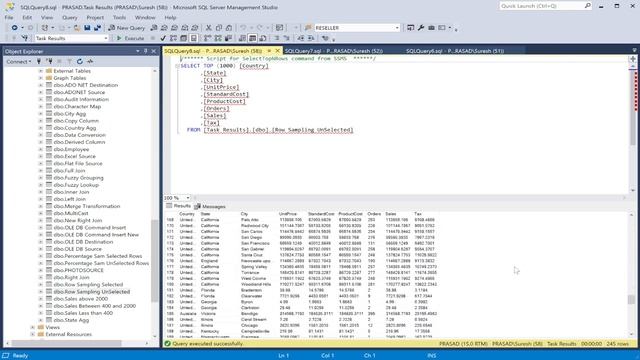Switch to the SQLQuery7.sql tab
The image size is (640, 360).
click(x=333, y=51)
